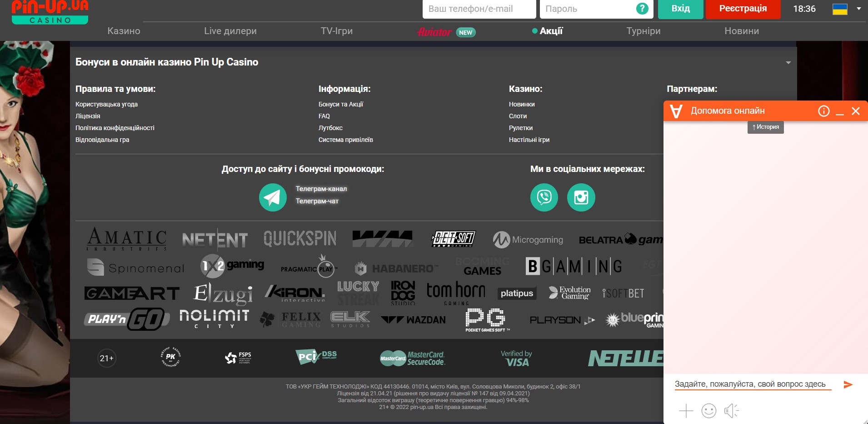Click the Ukrainian flag language icon

(x=840, y=9)
